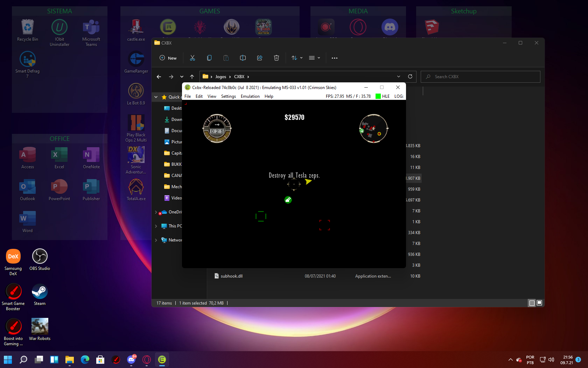Go up one folder level in Explorer

click(x=192, y=76)
